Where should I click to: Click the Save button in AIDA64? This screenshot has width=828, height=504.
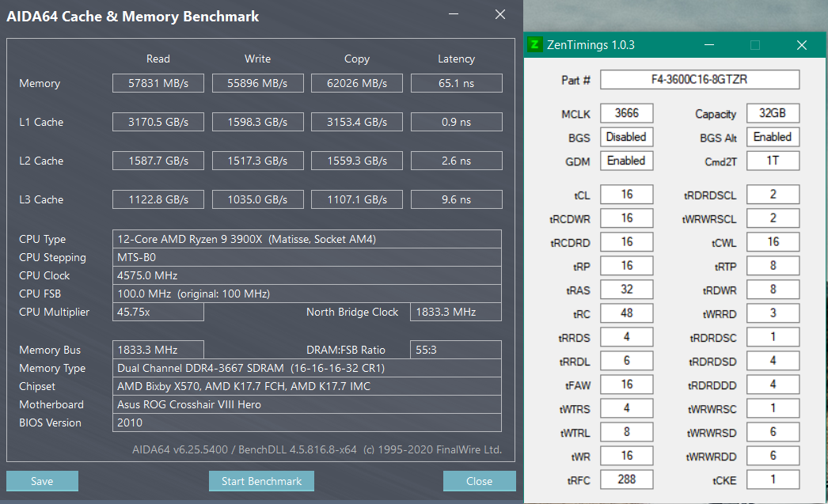(42, 481)
